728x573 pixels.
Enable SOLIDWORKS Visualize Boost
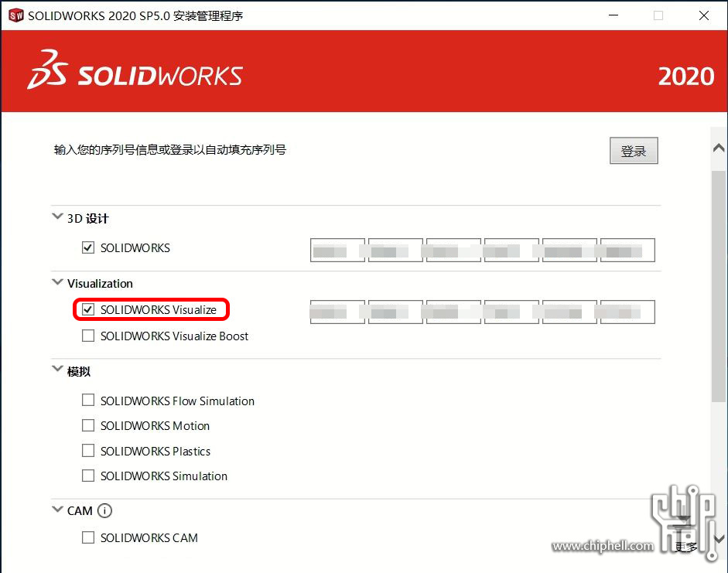coord(88,336)
